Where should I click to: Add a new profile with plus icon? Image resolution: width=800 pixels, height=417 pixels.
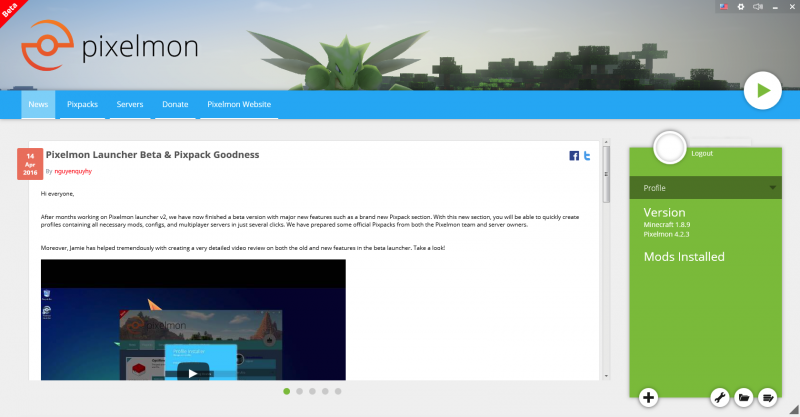click(648, 397)
